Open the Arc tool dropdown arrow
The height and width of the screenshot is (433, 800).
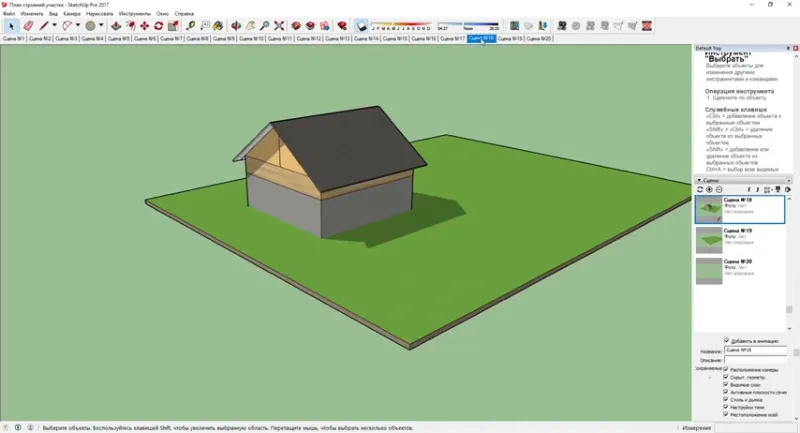[x=78, y=26]
